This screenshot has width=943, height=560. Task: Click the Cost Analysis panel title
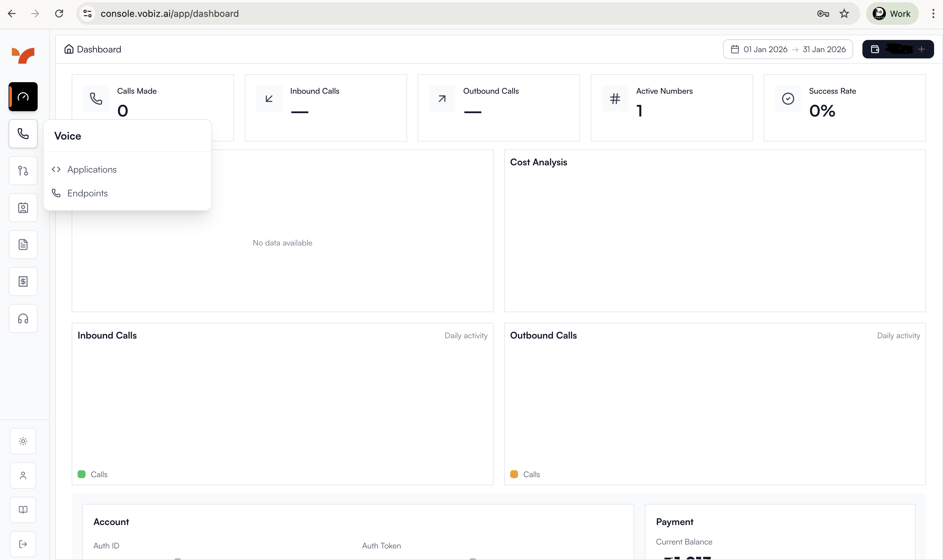tap(538, 162)
